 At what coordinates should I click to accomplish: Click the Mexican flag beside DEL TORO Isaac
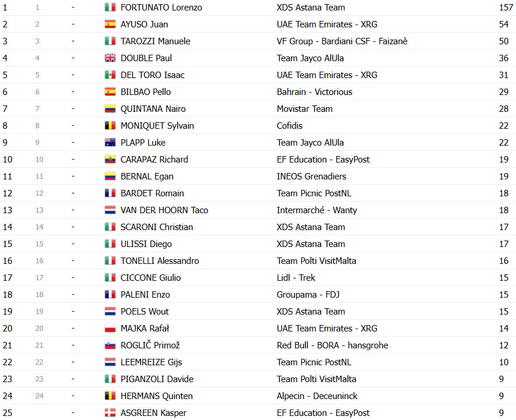point(110,75)
